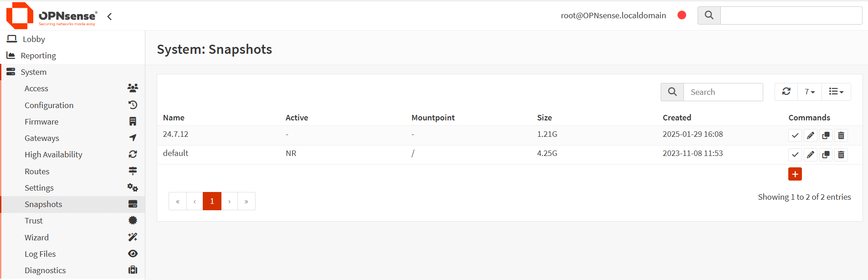Clone the 24.7.12 snapshot
868x280 pixels.
click(x=826, y=135)
